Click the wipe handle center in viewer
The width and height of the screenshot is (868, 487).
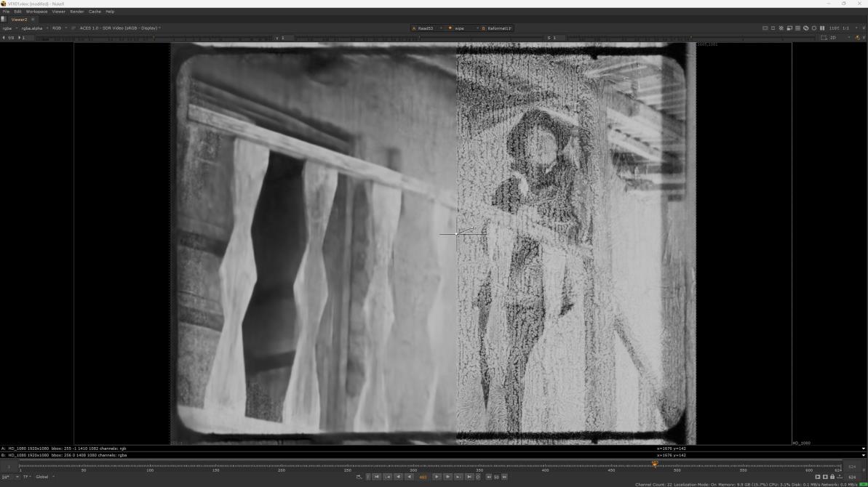457,234
